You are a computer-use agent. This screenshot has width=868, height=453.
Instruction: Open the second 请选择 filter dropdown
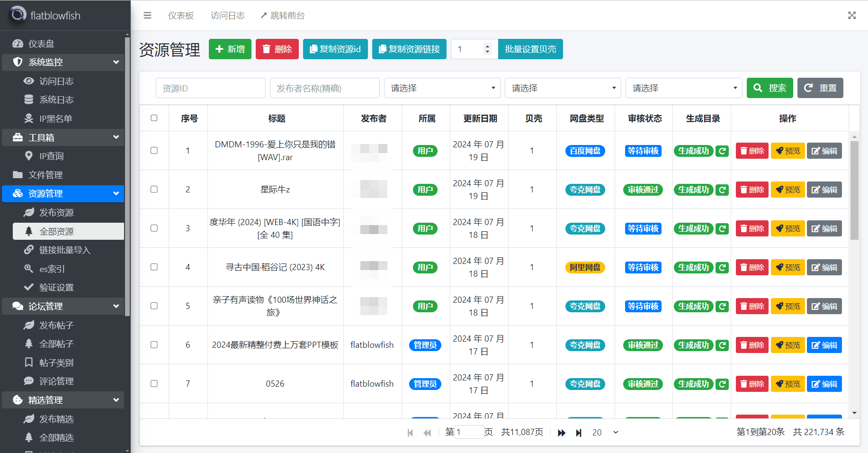click(563, 88)
